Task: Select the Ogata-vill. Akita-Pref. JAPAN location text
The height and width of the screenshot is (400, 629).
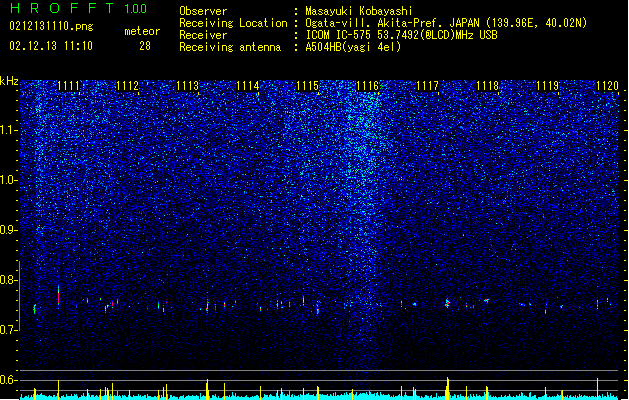Action: (x=446, y=23)
